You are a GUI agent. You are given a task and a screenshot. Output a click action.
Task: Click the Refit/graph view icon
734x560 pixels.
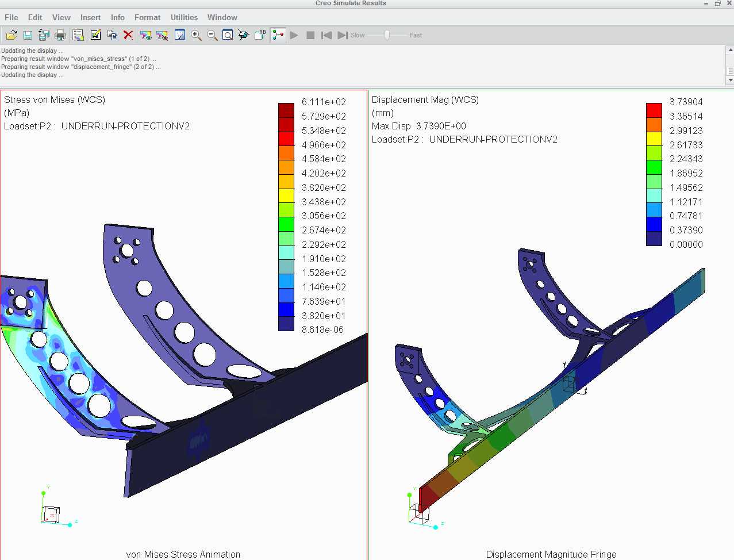(180, 35)
